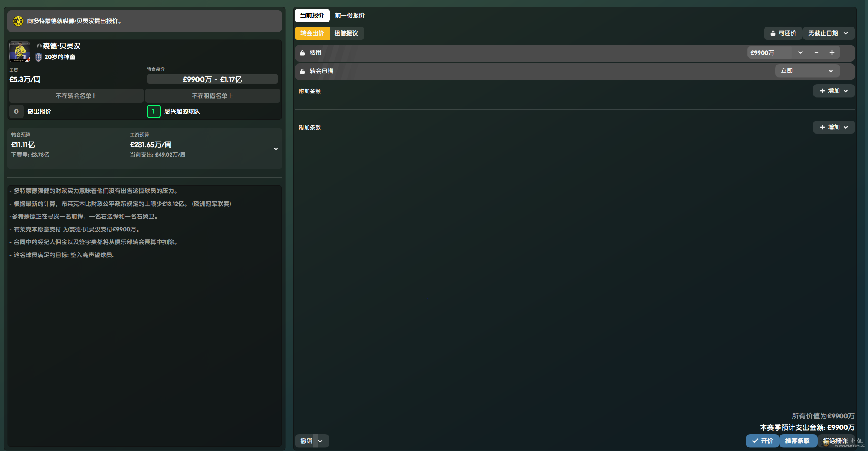Screen dimensions: 868x451
Task: Toggle the lock icon beside 费用
Action: click(x=302, y=53)
